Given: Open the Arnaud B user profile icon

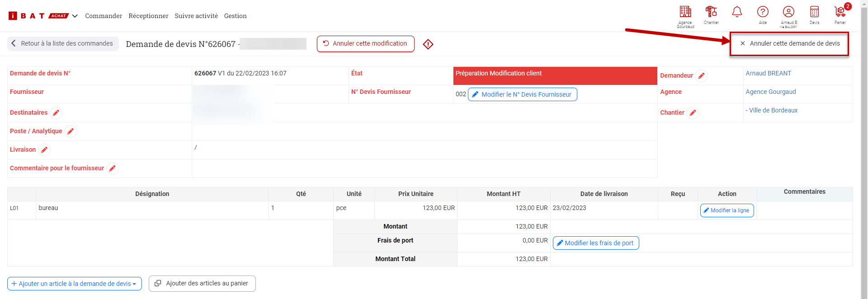Looking at the screenshot, I should [x=788, y=12].
